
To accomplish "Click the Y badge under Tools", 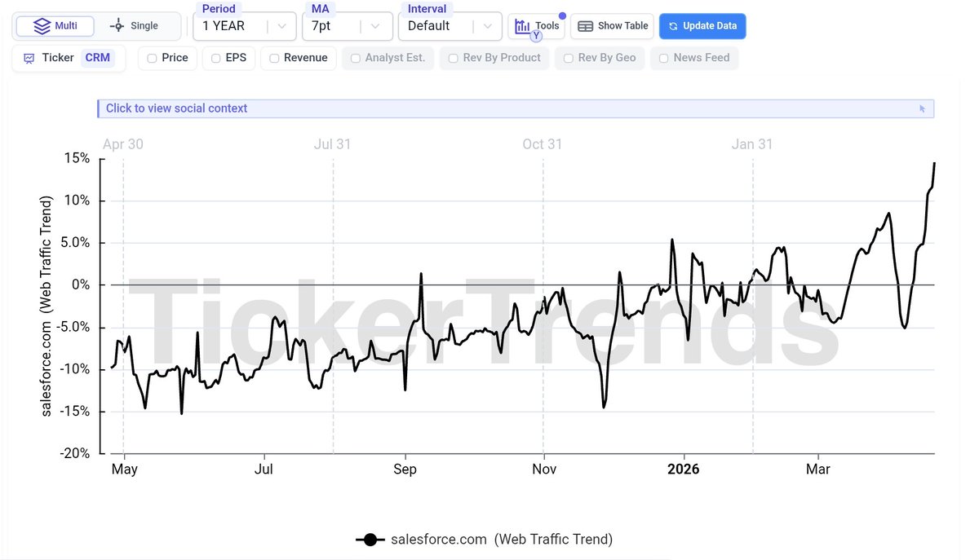I will pos(536,36).
